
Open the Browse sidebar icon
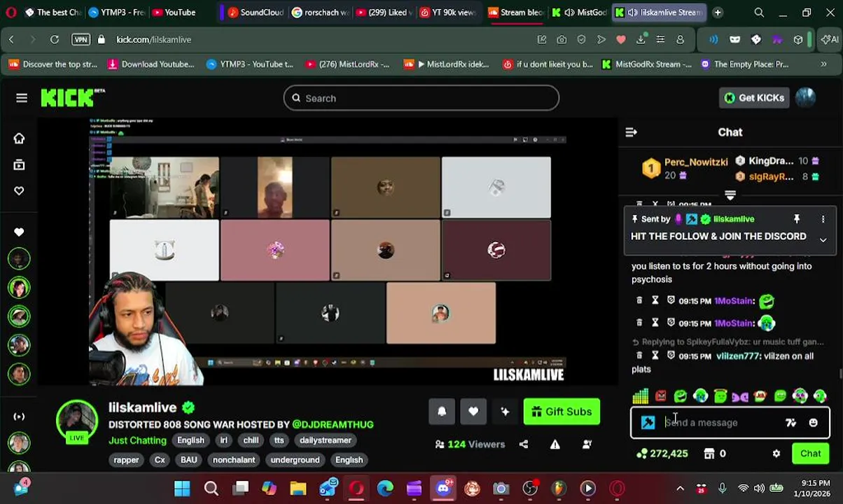pos(19,164)
